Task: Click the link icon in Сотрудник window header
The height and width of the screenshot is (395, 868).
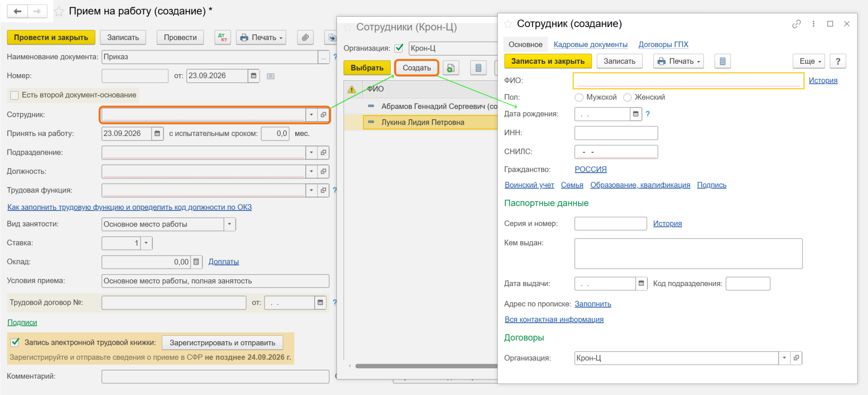Action: click(x=797, y=24)
